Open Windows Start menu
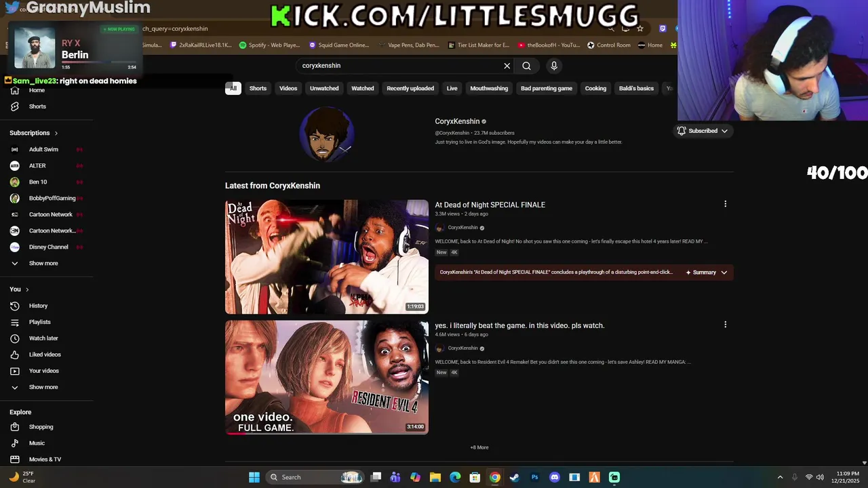868x488 pixels. click(x=254, y=477)
